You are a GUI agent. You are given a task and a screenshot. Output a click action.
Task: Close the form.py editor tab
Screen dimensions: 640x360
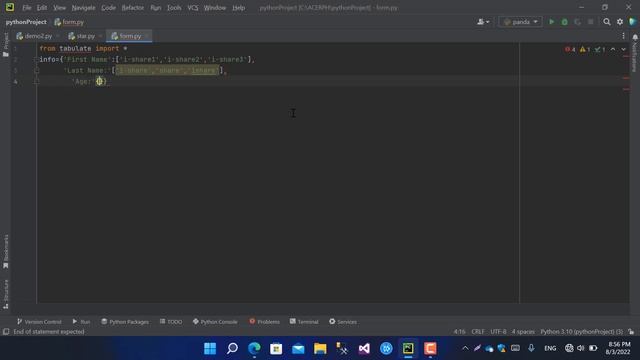click(x=147, y=36)
